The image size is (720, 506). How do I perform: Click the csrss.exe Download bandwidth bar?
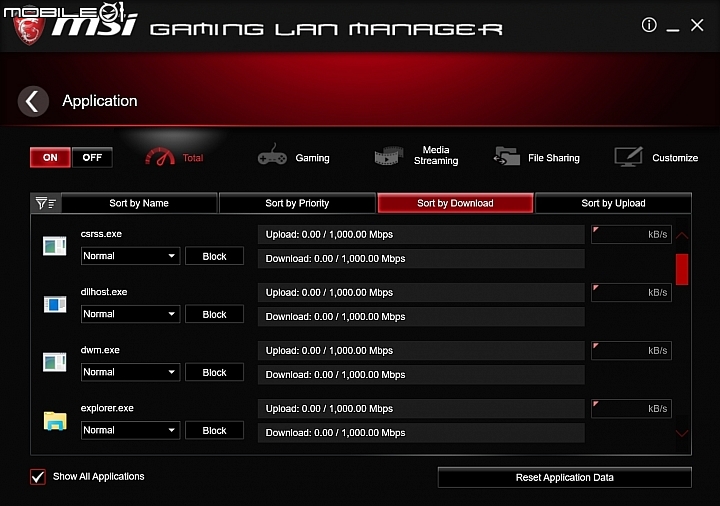[421, 259]
